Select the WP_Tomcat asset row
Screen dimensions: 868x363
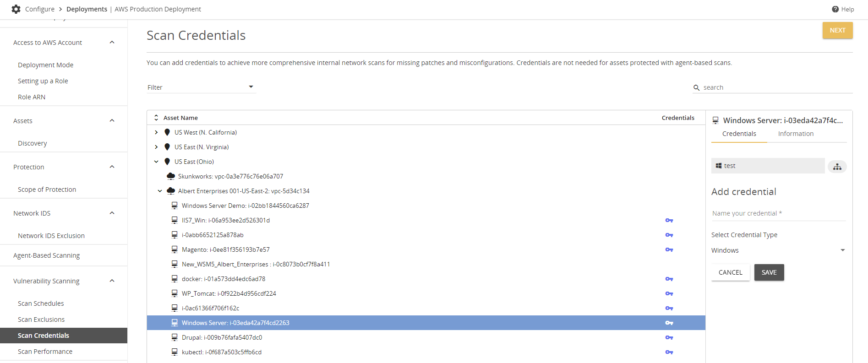coord(426,293)
